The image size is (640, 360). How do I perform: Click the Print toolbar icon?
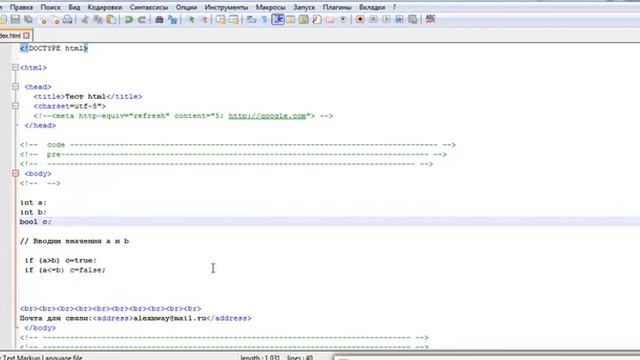point(68,19)
